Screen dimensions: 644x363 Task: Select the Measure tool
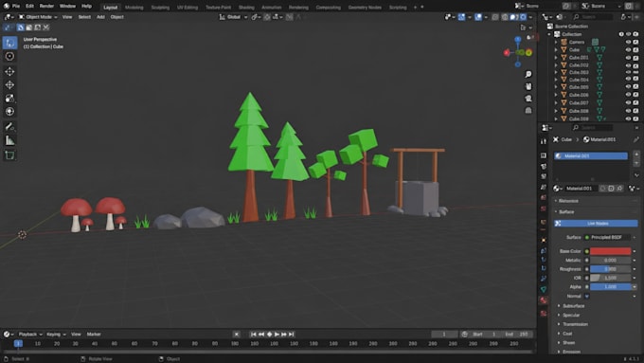(x=9, y=140)
